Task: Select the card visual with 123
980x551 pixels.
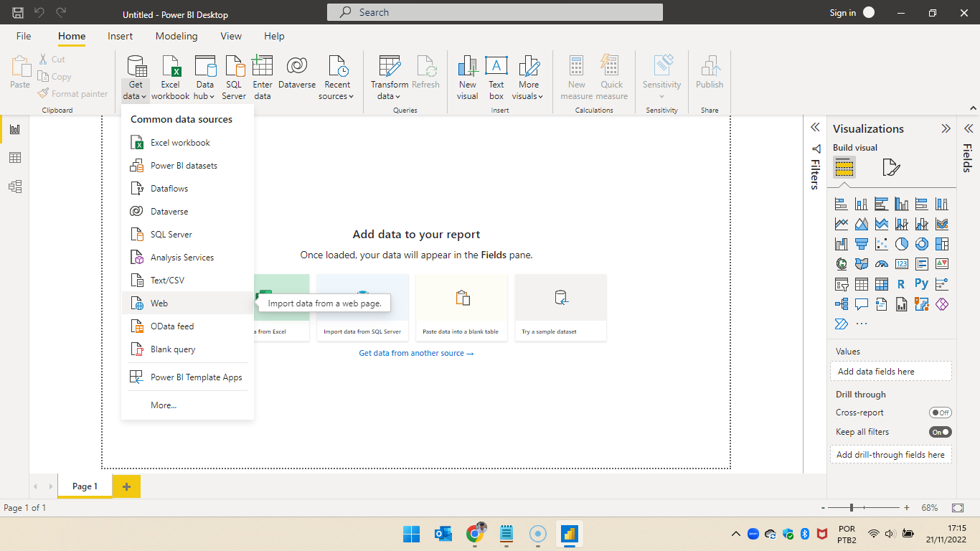Action: click(x=902, y=264)
